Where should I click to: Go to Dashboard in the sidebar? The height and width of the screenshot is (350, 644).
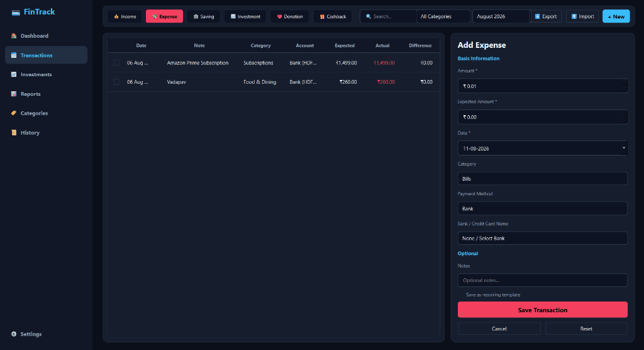pos(46,36)
